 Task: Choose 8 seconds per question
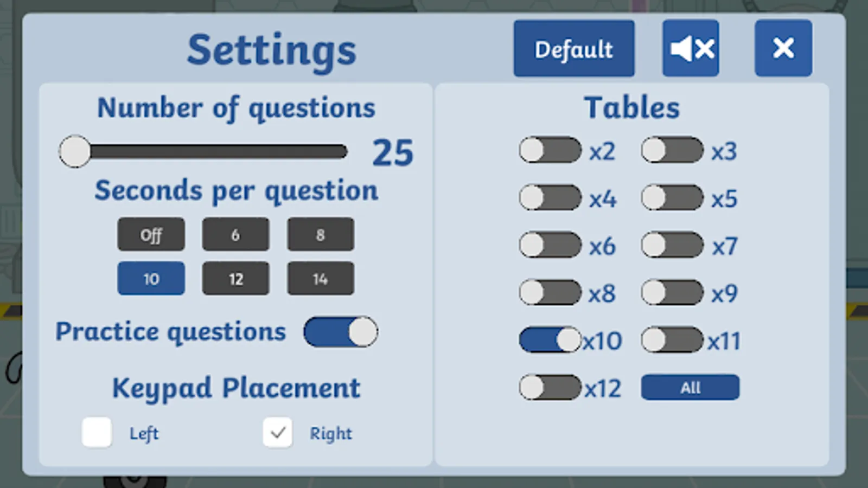tap(320, 235)
